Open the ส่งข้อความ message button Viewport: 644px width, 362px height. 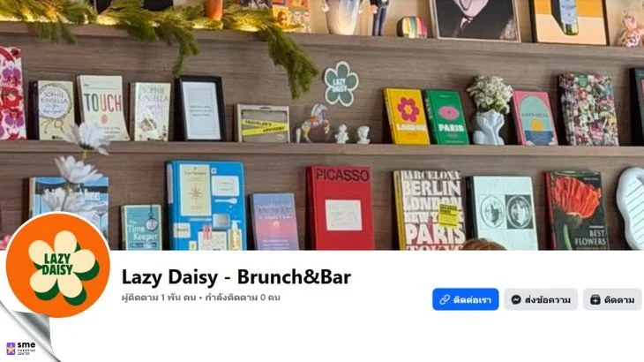tap(541, 299)
